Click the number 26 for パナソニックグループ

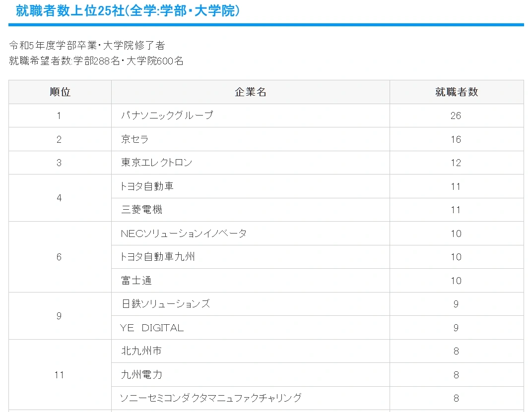(x=456, y=116)
